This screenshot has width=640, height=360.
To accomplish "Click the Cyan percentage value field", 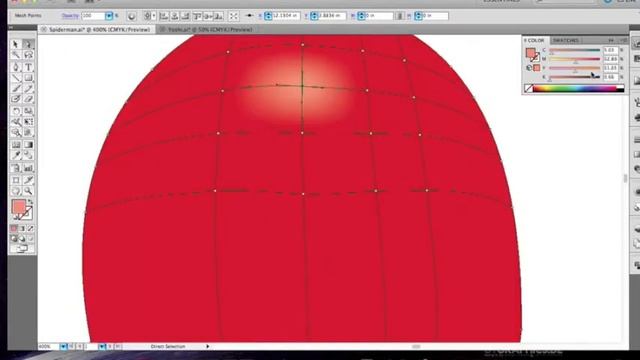I will (x=611, y=50).
